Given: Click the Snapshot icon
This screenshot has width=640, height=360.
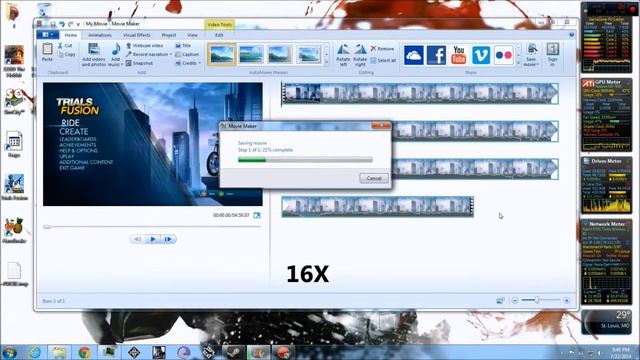Looking at the screenshot, I should point(129,63).
